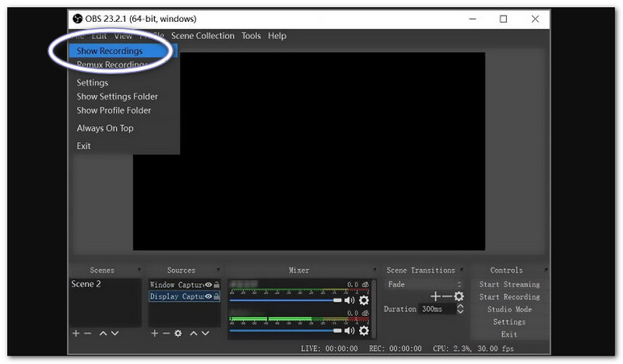This screenshot has width=623, height=364.
Task: Choose Show Recordings from the File menu
Action: [x=123, y=51]
